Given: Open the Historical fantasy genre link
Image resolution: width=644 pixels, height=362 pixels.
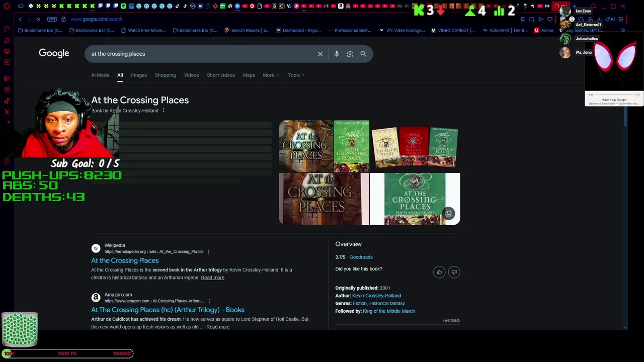Looking at the screenshot, I should click(x=387, y=303).
